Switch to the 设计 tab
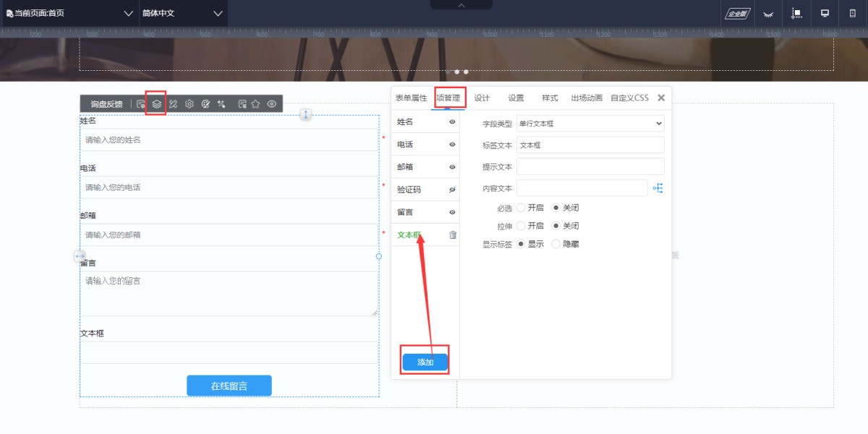This screenshot has height=434, width=868. (x=482, y=98)
